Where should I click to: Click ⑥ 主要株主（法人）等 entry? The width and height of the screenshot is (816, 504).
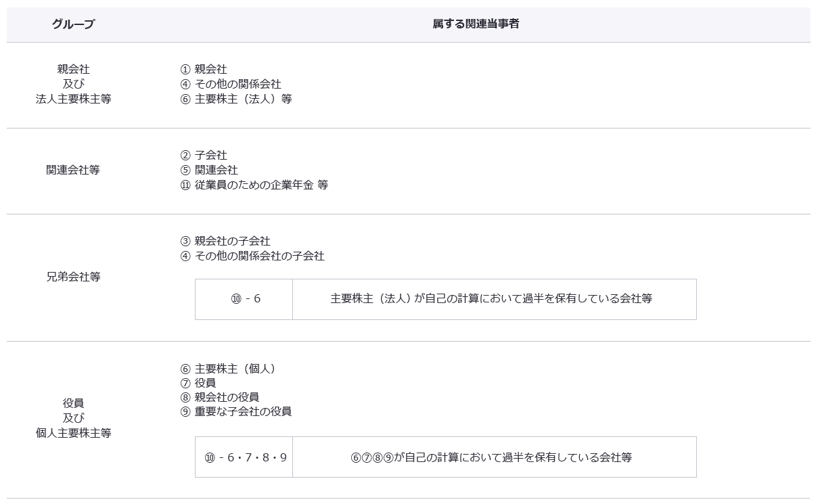235,99
